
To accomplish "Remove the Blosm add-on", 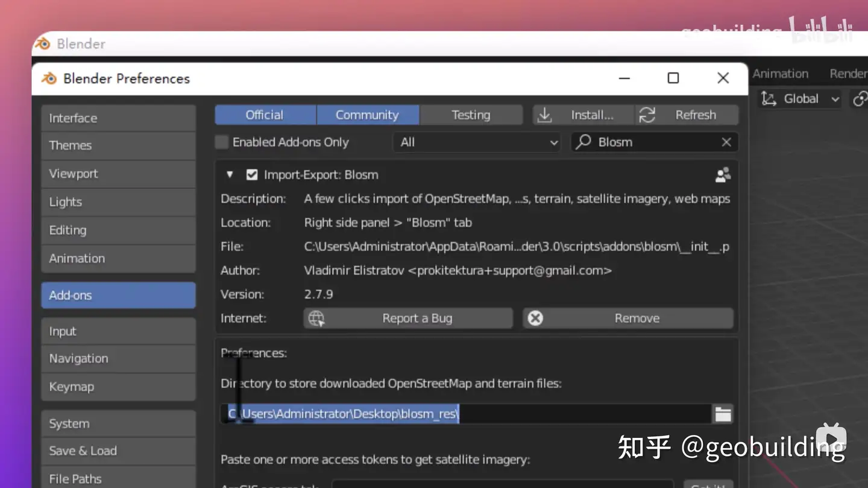I will (628, 318).
